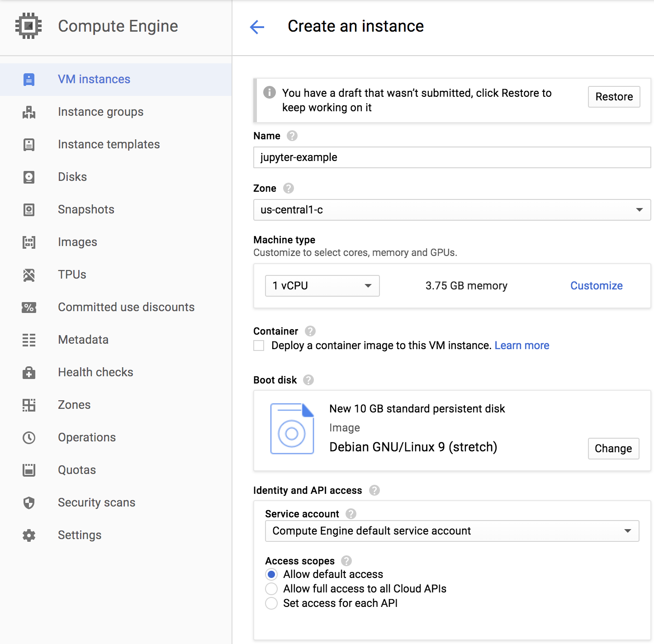The image size is (654, 644).
Task: Click the Instance groups sidebar icon
Action: click(29, 112)
